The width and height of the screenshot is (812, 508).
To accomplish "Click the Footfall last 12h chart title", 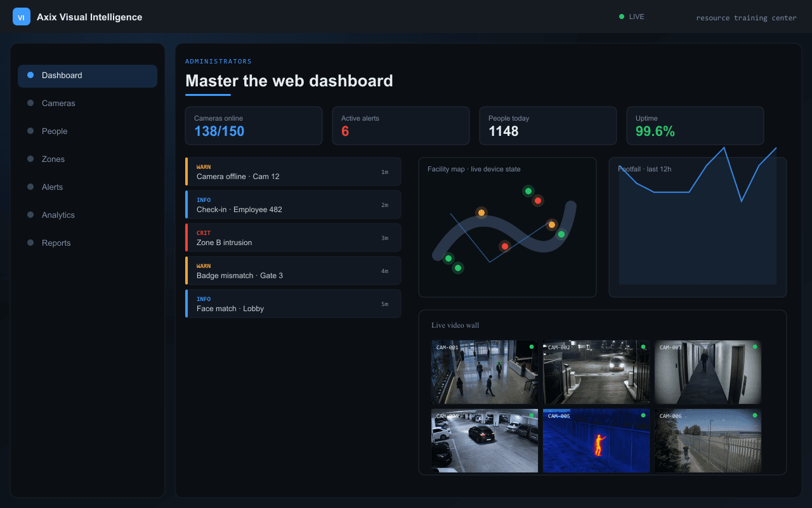I will tap(645, 169).
